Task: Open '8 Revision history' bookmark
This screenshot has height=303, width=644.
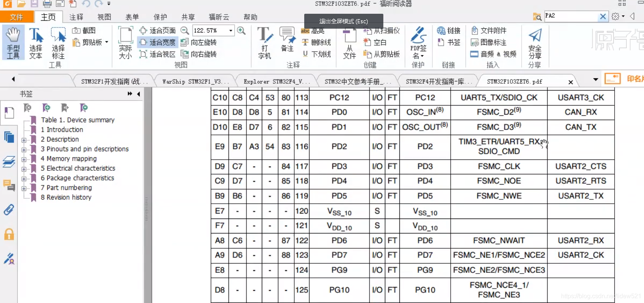Action: click(66, 197)
